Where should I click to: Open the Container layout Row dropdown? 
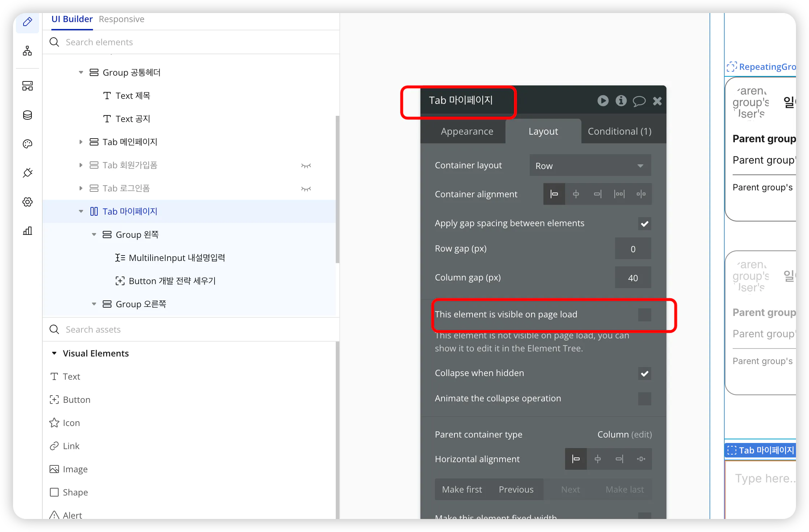point(590,165)
